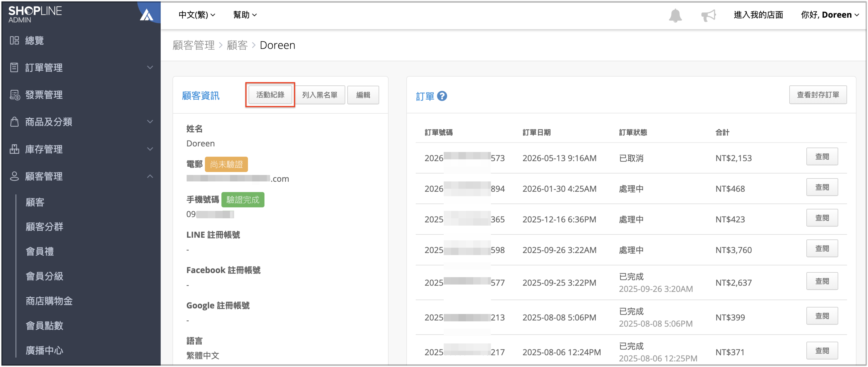Click the order help question mark icon
This screenshot has width=868, height=367.
(x=442, y=96)
